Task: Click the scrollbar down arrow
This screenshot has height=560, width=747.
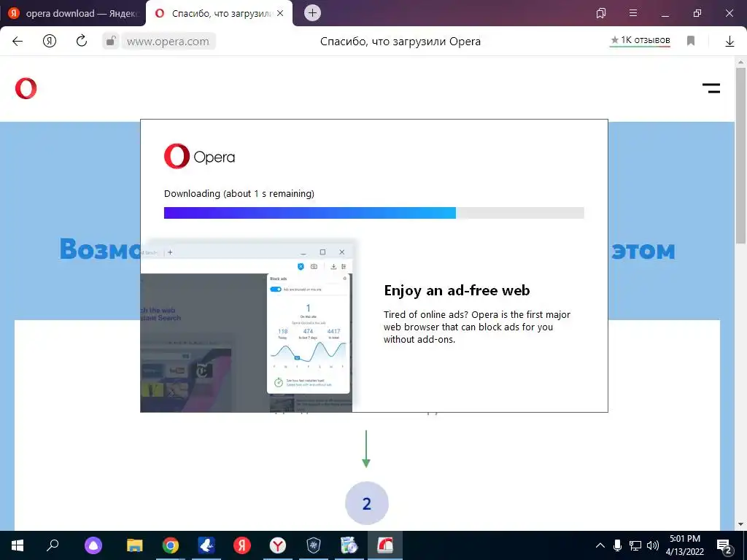Action: 740,524
